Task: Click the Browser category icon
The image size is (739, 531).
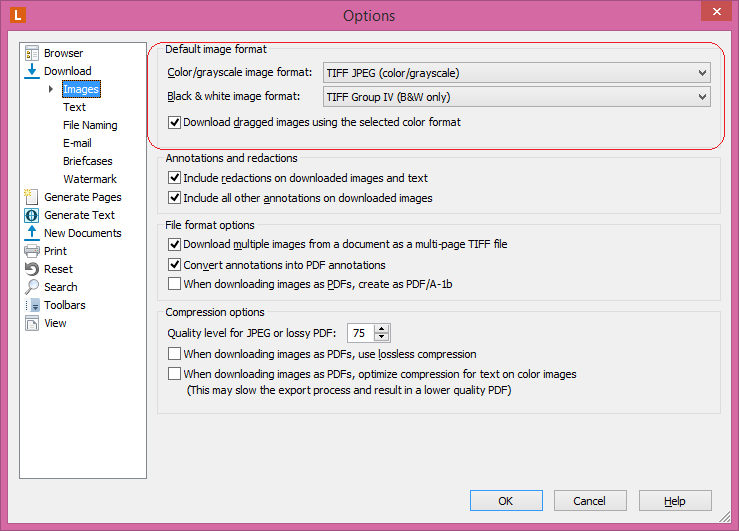Action: (x=32, y=53)
